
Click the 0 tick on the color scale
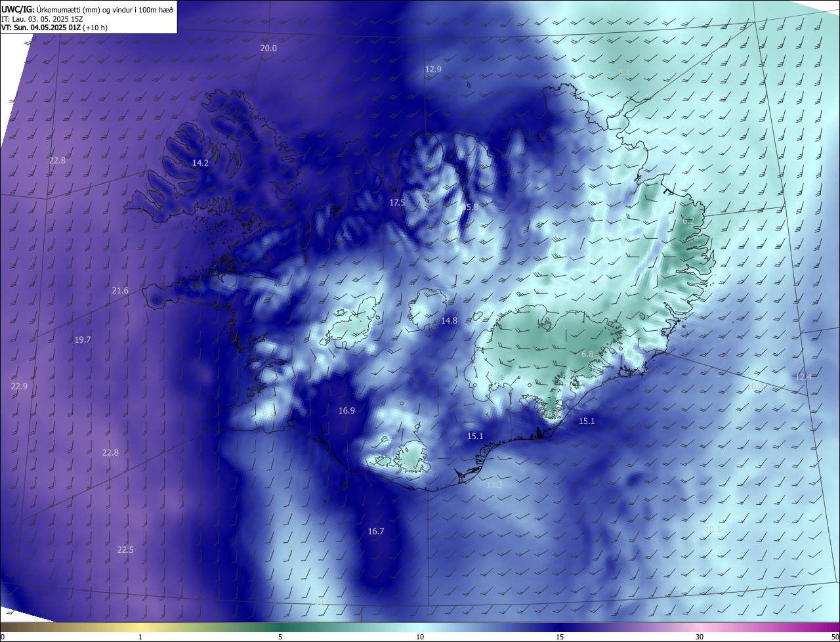click(3, 637)
